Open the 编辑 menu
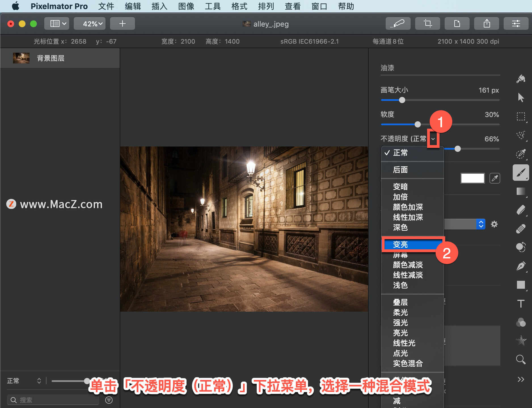 (133, 6)
